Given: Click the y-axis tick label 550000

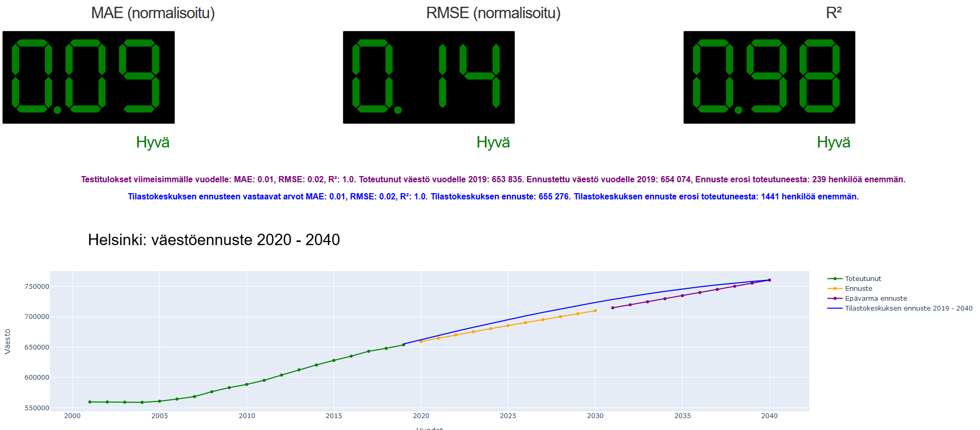Looking at the screenshot, I should 37,408.
